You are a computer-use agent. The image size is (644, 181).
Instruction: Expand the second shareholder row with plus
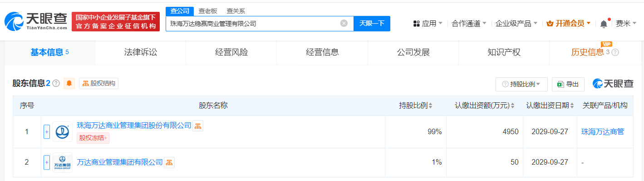point(46,162)
